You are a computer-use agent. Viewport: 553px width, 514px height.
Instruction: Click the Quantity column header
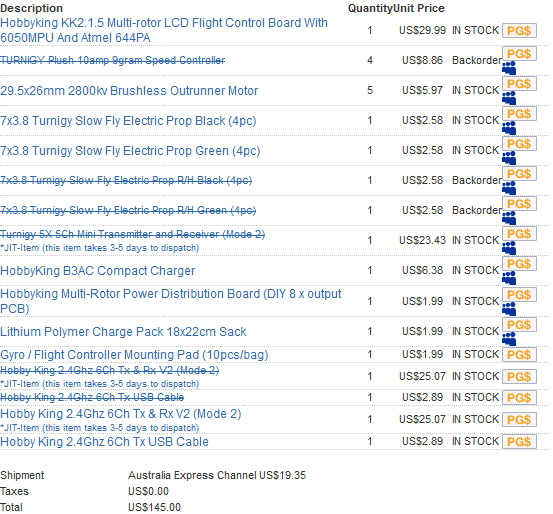coord(370,8)
